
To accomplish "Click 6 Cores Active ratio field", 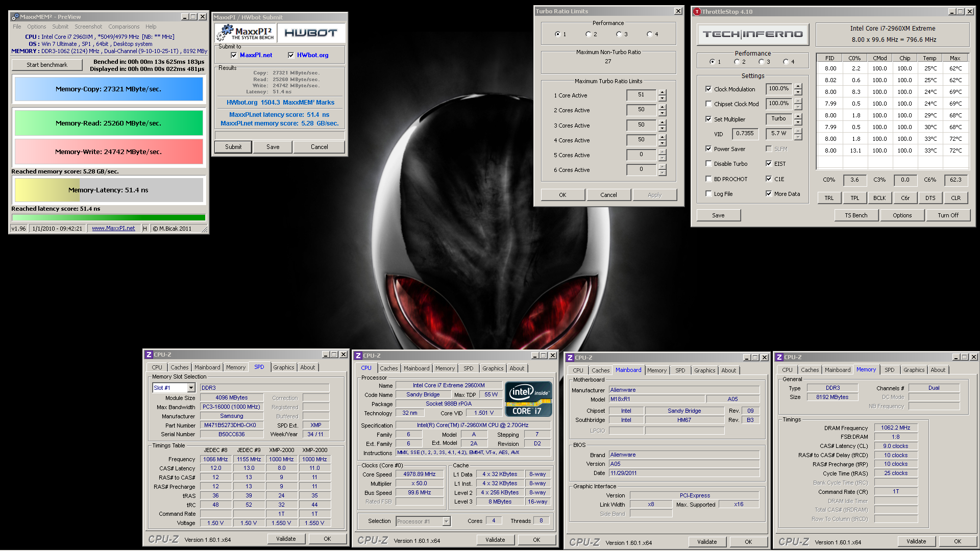I will coord(642,169).
